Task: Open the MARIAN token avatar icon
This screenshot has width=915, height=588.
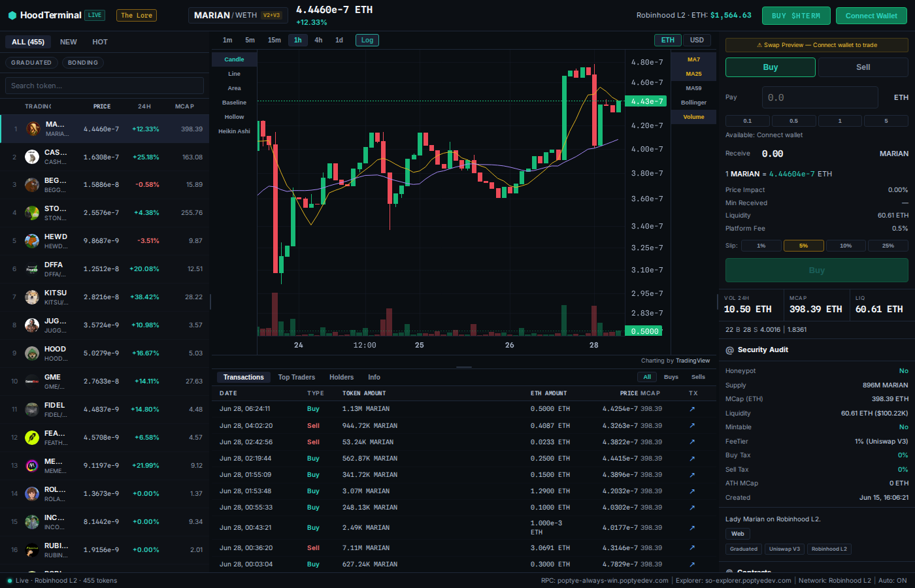Action: pos(32,129)
